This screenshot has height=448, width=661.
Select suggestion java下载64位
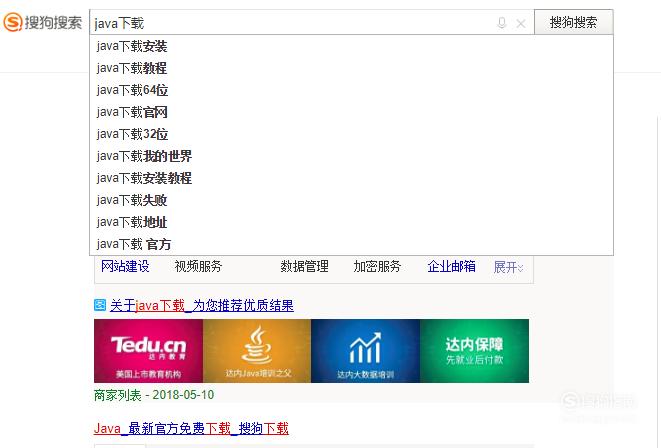351,90
